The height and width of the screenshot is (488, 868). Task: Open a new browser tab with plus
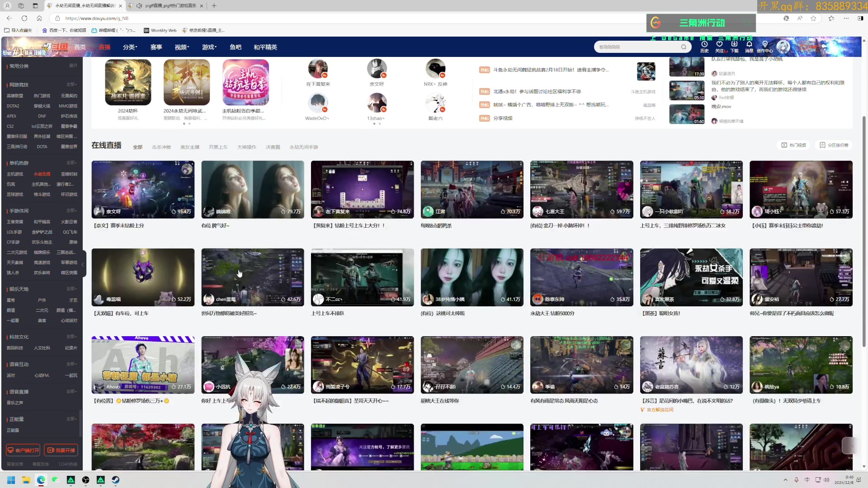[x=214, y=6]
